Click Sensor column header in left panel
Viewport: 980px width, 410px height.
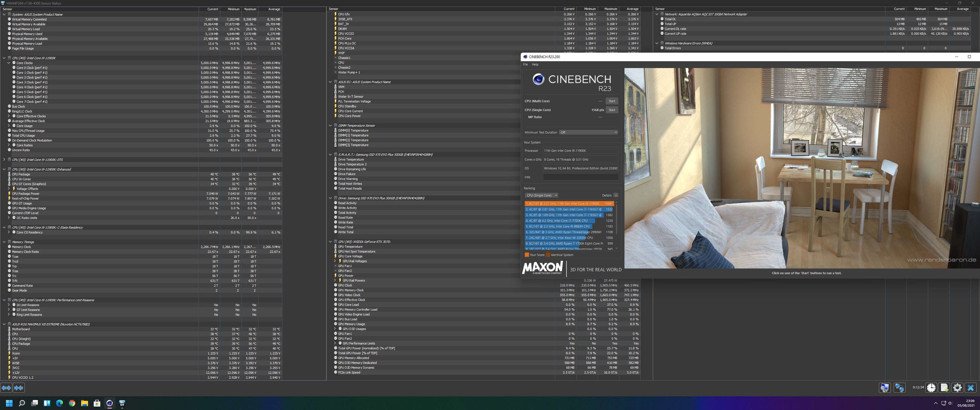[x=100, y=9]
